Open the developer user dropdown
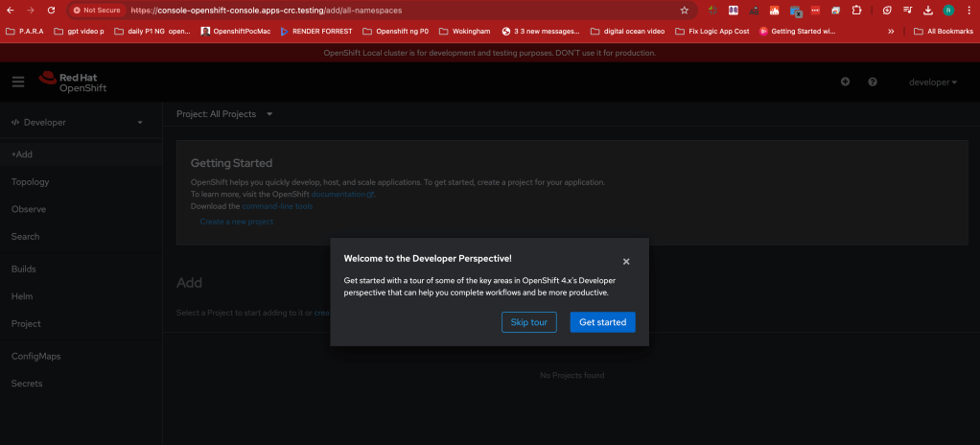 click(932, 82)
